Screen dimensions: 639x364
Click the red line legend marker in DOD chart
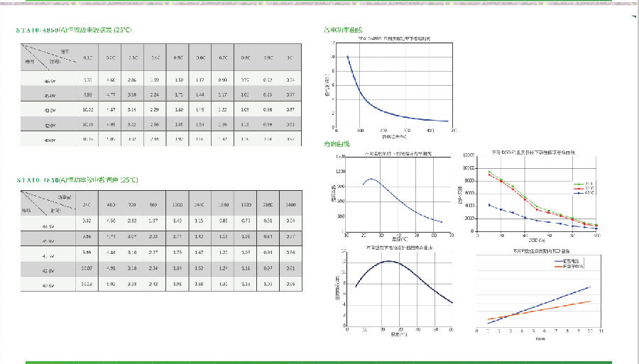[x=577, y=187]
